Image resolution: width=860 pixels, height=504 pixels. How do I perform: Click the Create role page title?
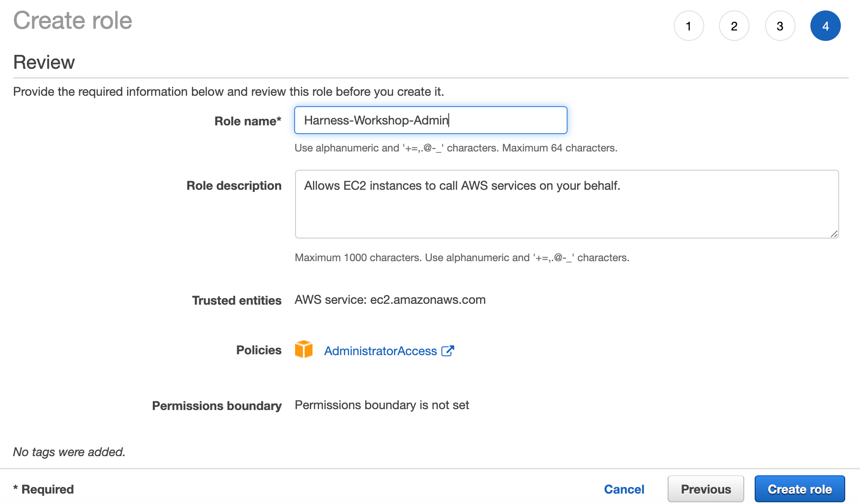73,20
